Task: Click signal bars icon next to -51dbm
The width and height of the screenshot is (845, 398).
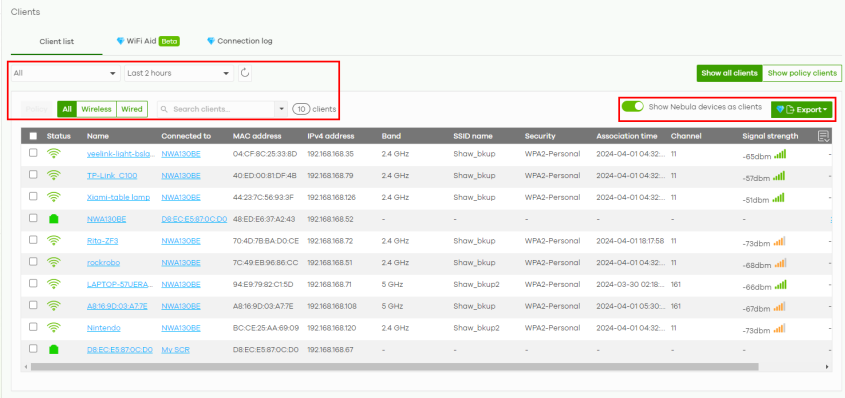Action: pyautogui.click(x=779, y=198)
